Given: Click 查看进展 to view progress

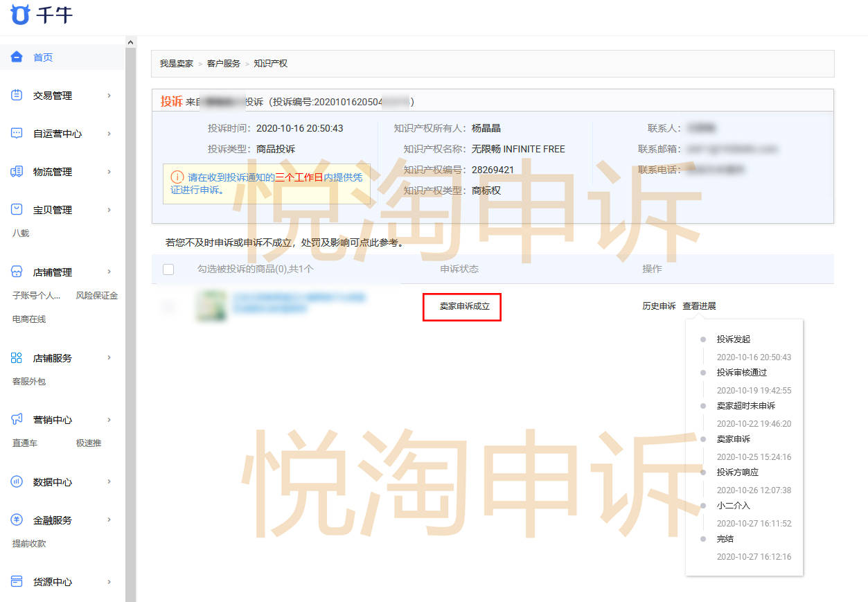Looking at the screenshot, I should click(x=699, y=306).
